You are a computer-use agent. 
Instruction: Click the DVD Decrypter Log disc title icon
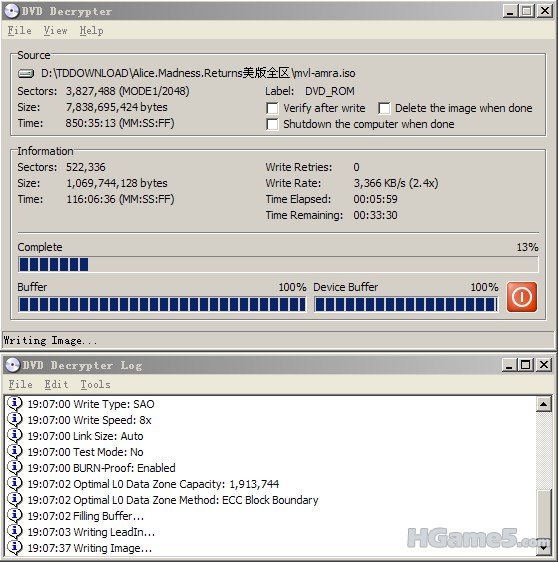click(12, 365)
